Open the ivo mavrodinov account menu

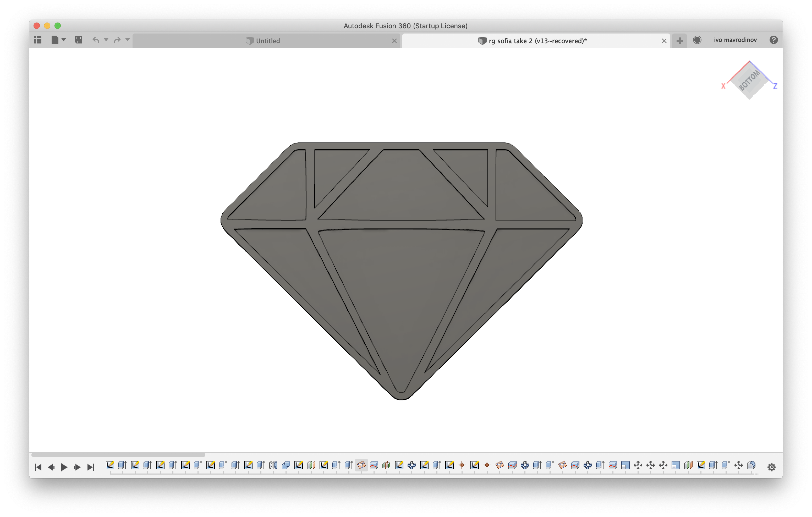click(735, 40)
